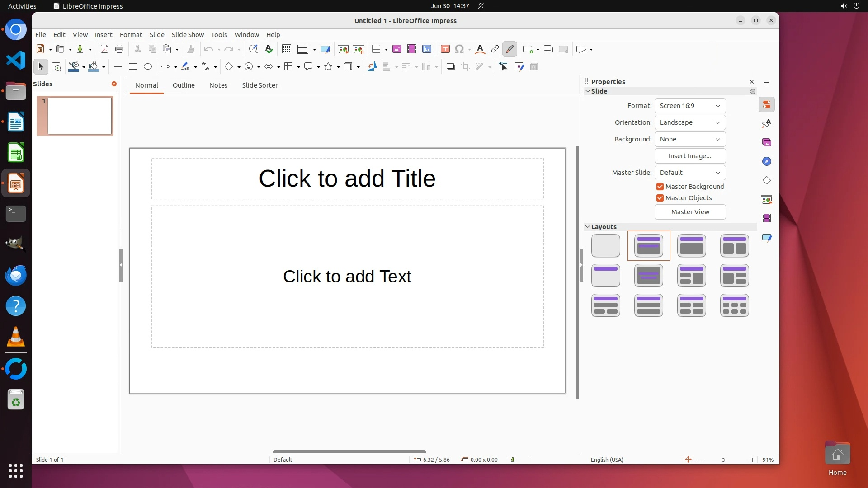Select the slide 1 thumbnail

(80, 116)
